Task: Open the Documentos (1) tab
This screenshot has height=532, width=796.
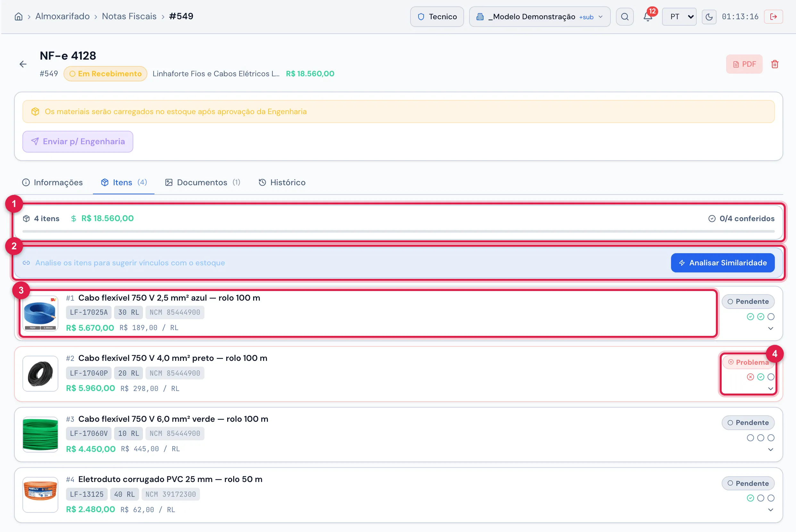Action: tap(203, 183)
